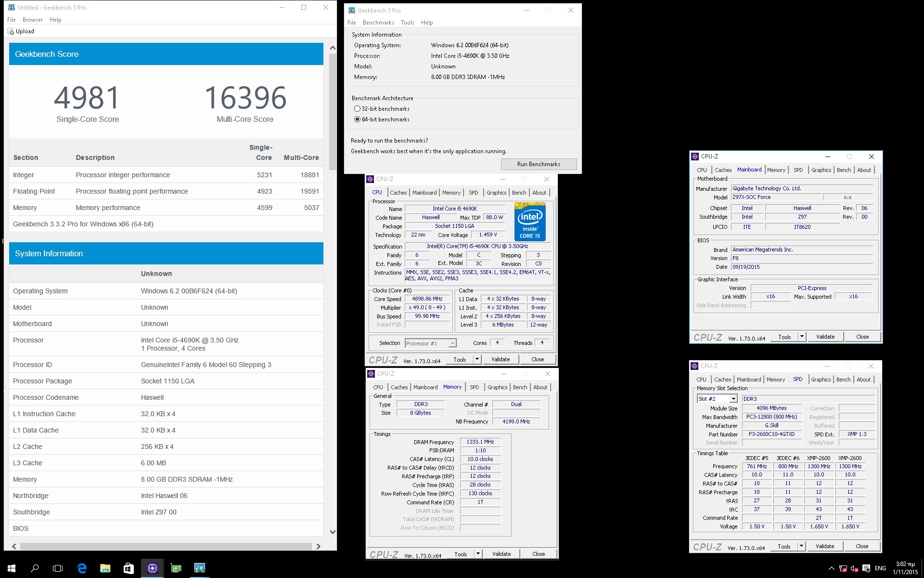Click the Multiplier x 49.0 value

pos(427,308)
